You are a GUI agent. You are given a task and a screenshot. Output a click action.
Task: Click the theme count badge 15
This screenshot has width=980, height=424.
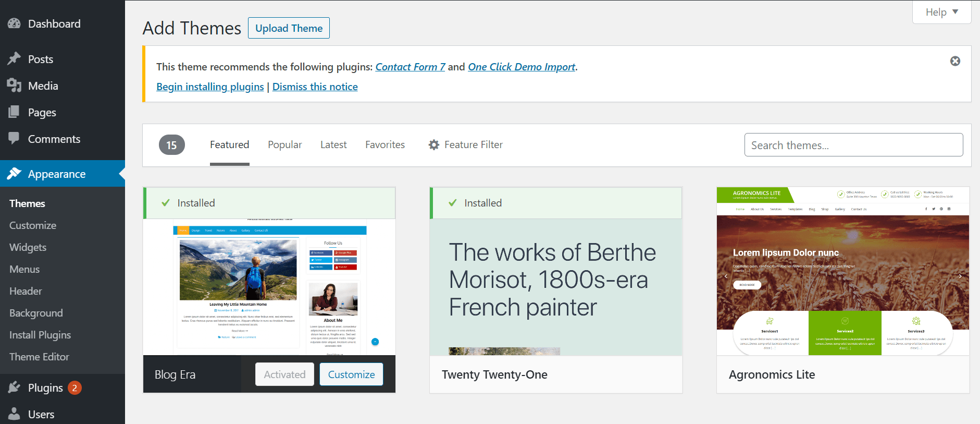click(172, 145)
